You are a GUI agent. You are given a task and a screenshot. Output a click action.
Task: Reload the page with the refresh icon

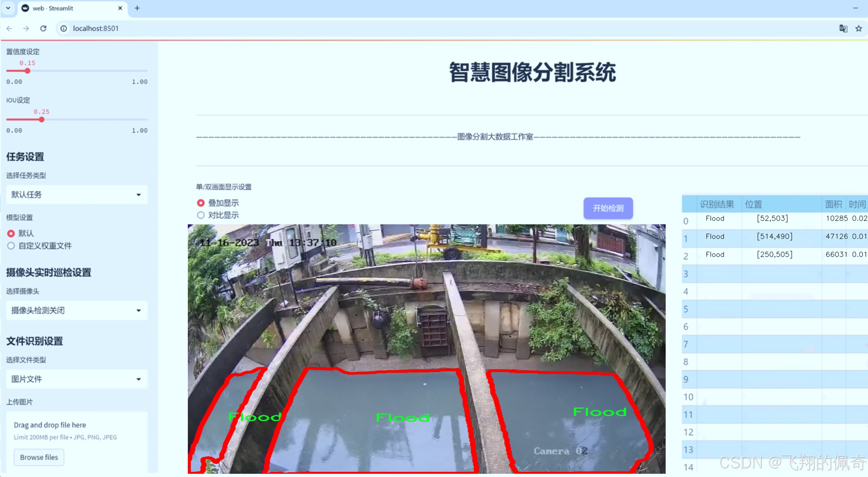pos(43,28)
